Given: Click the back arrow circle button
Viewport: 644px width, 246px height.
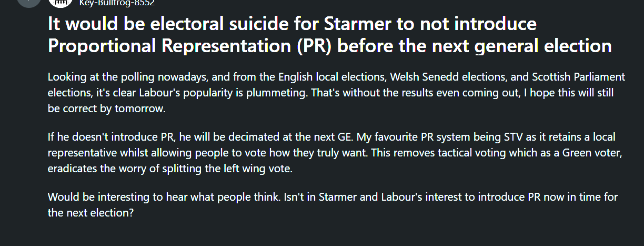Looking at the screenshot, I should tap(29, 2).
